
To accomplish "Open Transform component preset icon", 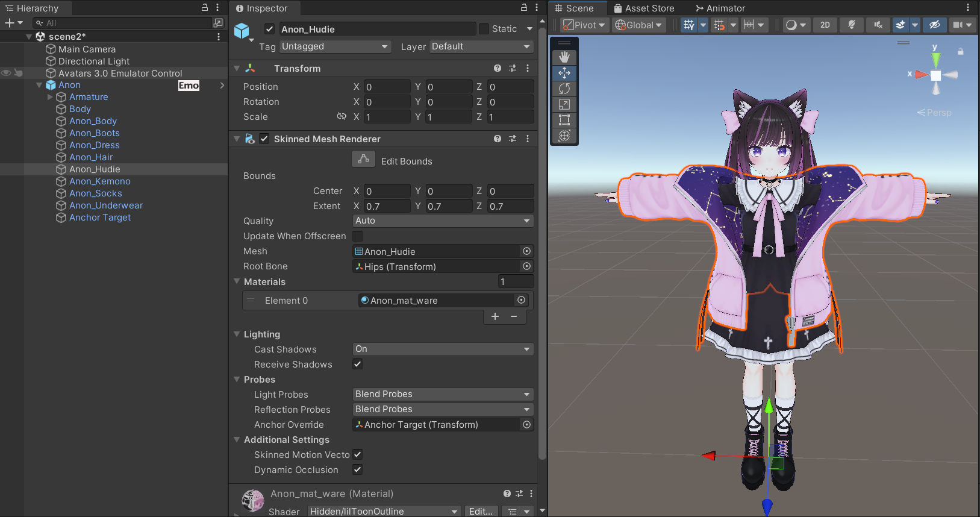I will tap(513, 68).
